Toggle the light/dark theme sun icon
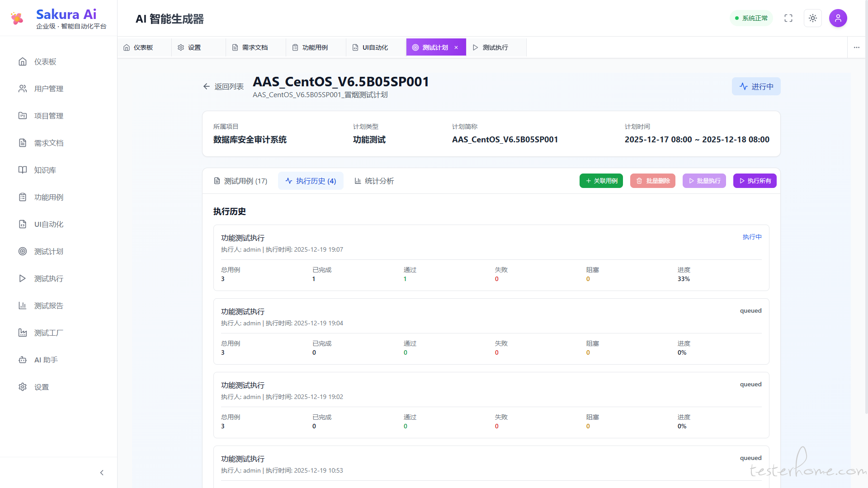868x488 pixels. (813, 18)
